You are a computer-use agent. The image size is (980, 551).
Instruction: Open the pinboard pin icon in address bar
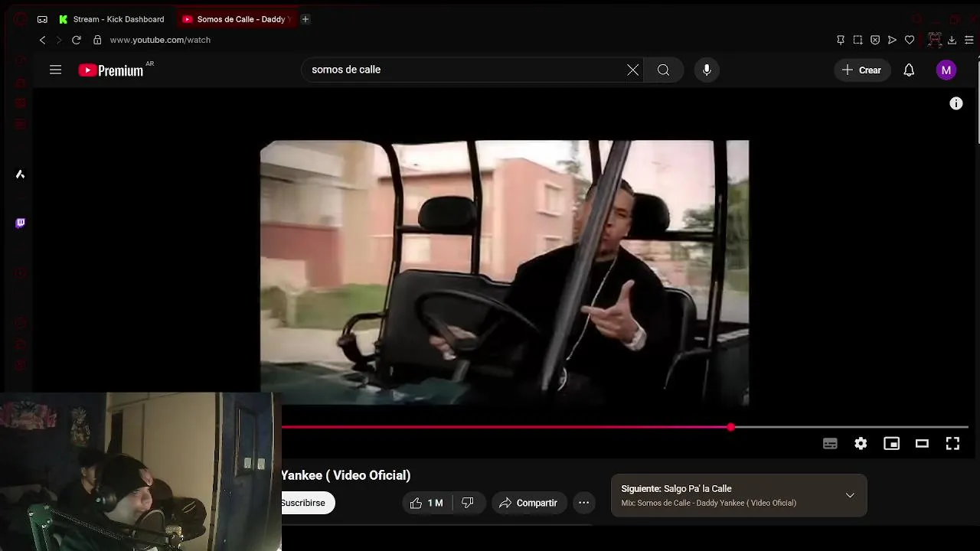tap(841, 40)
